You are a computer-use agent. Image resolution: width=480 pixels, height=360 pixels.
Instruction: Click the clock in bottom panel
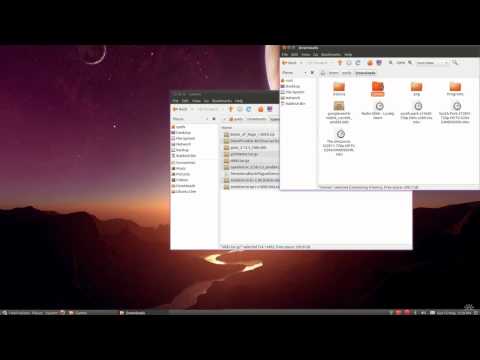[454, 313]
